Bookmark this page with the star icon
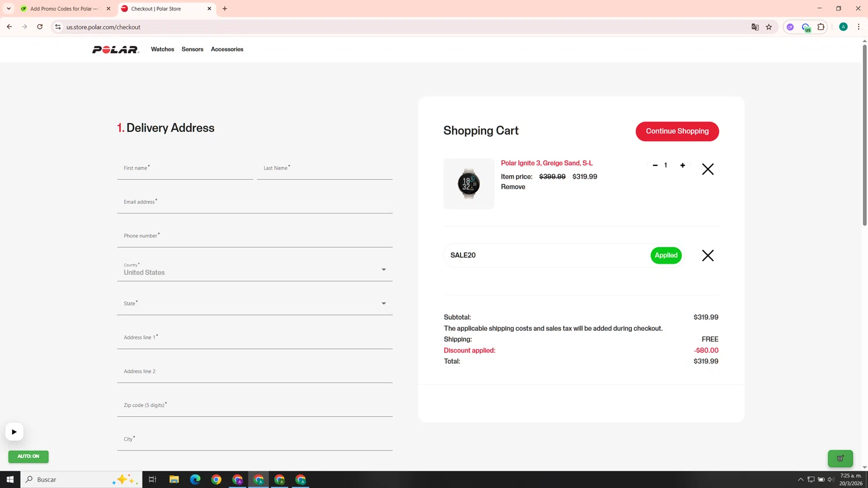The height and width of the screenshot is (488, 868). click(769, 27)
